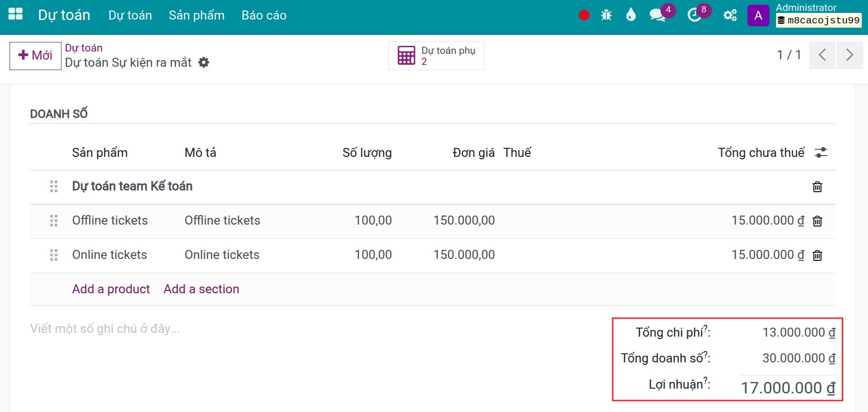The image size is (868, 412).
Task: Open the settings gears icon in navbar
Action: pos(730,15)
